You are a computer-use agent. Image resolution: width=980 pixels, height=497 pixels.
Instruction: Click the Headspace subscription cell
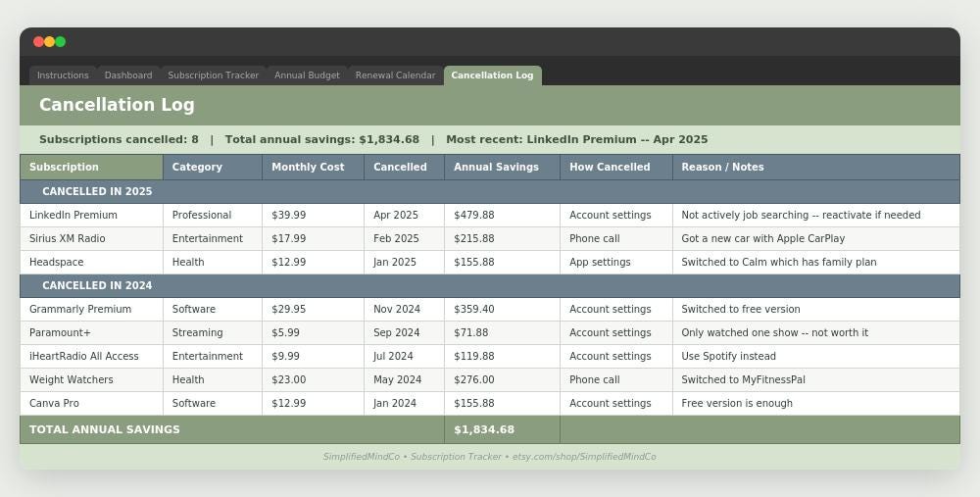(91, 263)
